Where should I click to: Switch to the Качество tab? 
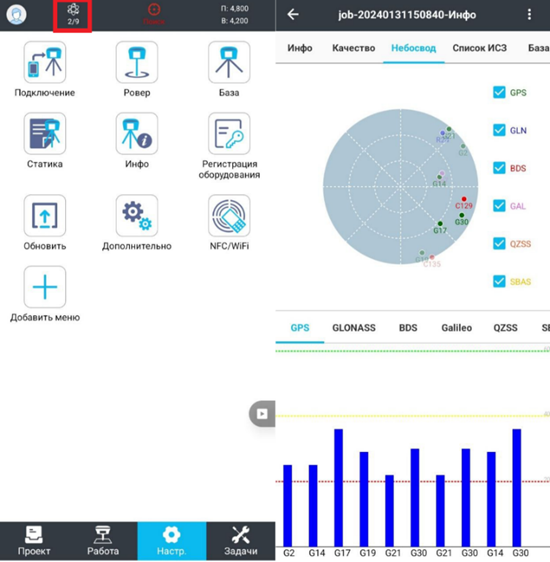coord(354,48)
